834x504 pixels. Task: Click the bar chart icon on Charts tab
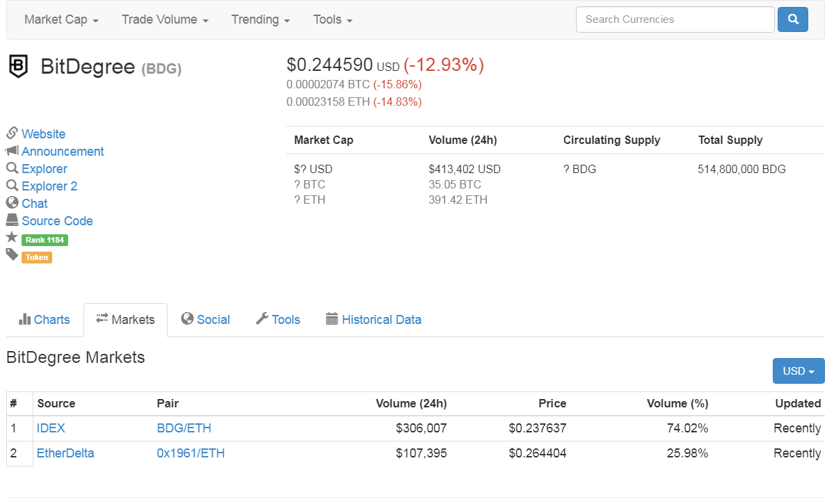(x=24, y=319)
